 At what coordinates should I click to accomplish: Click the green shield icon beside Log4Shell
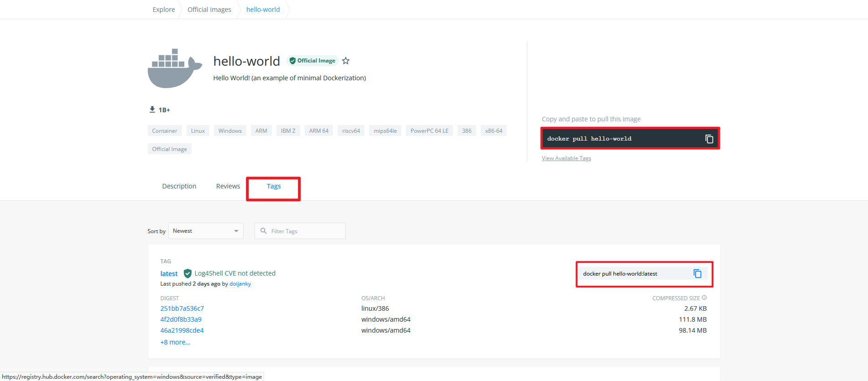(x=187, y=273)
